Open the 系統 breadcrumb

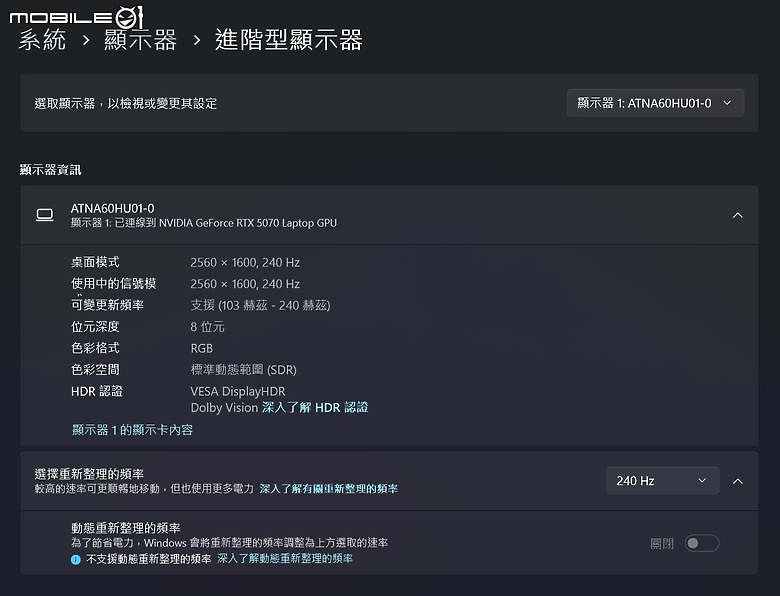[x=42, y=40]
